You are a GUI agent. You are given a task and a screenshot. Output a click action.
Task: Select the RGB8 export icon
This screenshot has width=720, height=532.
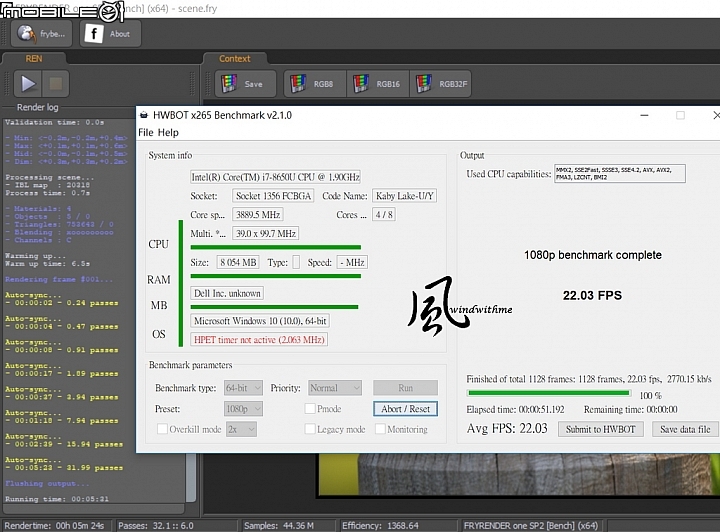pos(298,84)
